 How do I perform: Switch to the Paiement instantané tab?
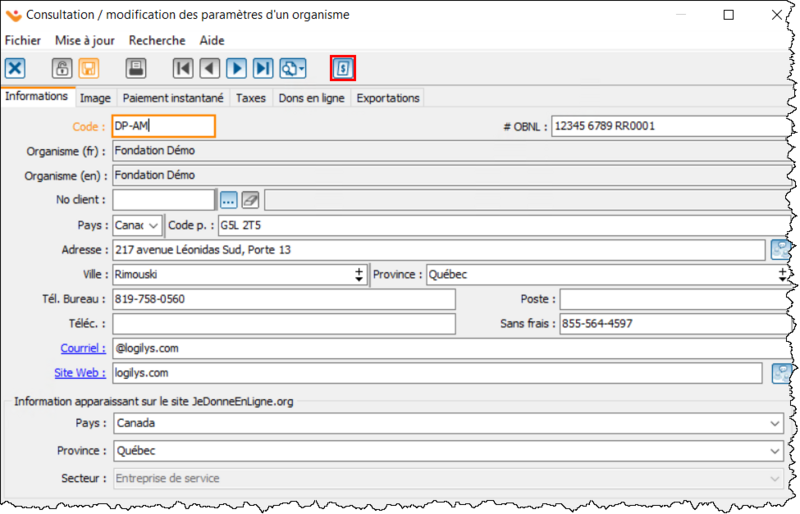click(x=174, y=98)
